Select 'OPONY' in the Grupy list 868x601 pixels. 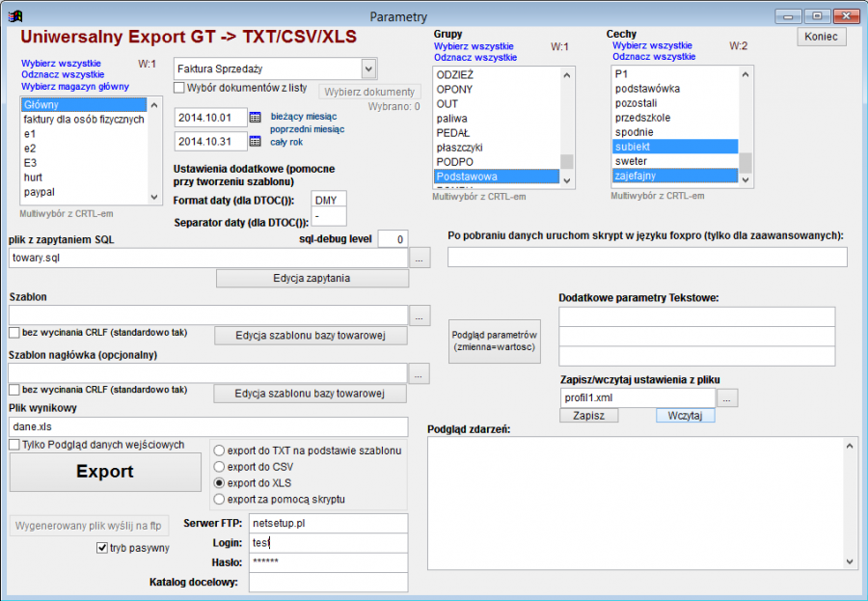point(497,89)
